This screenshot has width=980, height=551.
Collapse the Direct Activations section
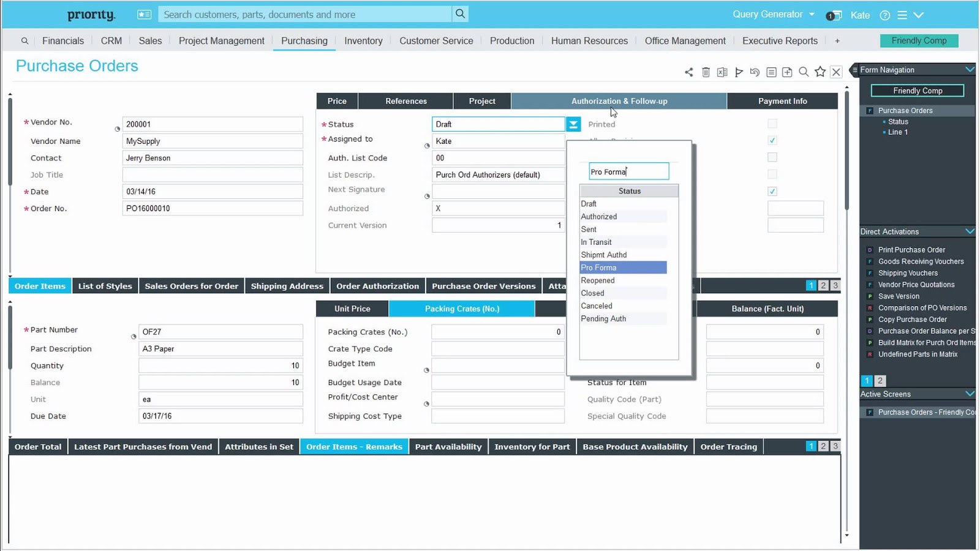pos(970,231)
